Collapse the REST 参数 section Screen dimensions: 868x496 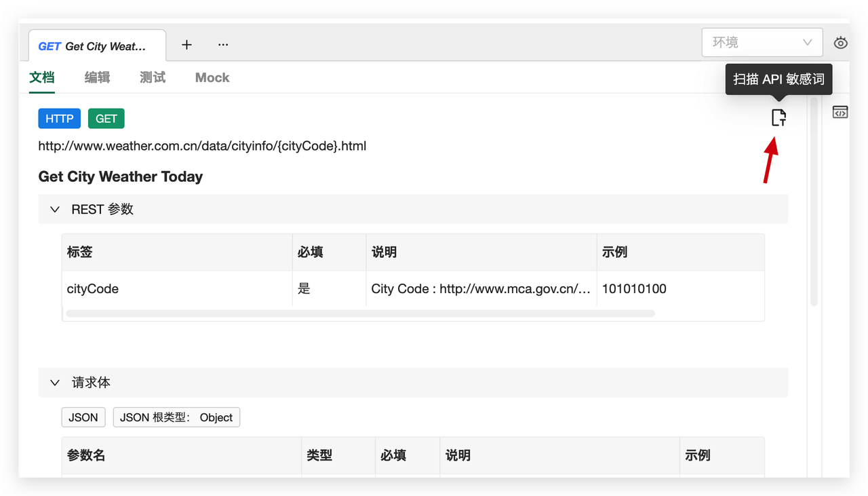pos(54,209)
